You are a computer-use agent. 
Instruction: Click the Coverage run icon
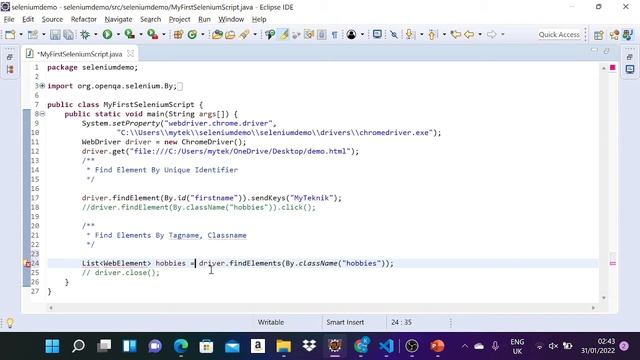click(x=129, y=35)
